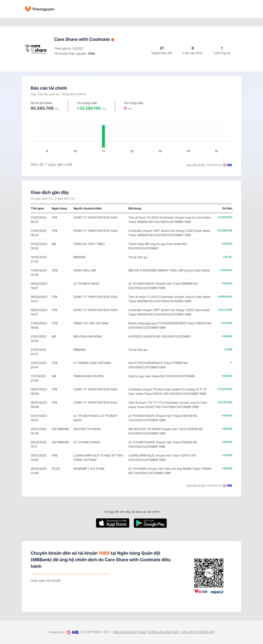Click TRINH THI YEN VIETNAM sender
This screenshot has height=644, width=263.
coord(91,323)
